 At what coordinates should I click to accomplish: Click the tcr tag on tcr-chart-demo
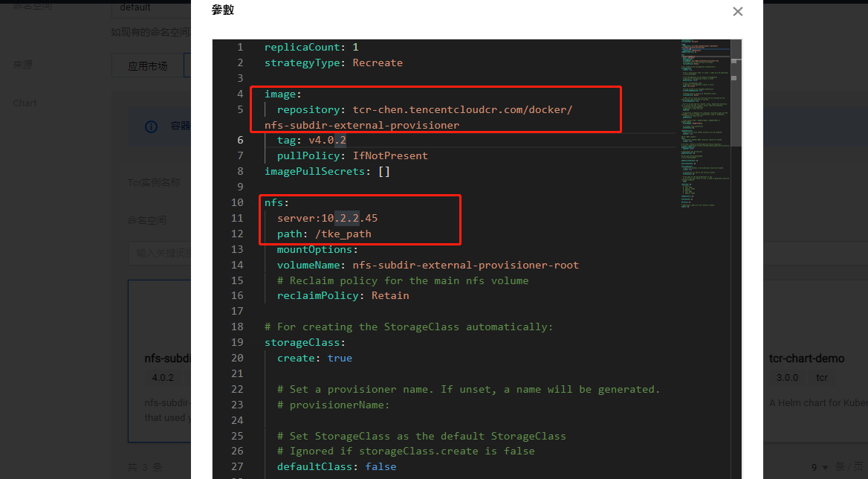822,377
